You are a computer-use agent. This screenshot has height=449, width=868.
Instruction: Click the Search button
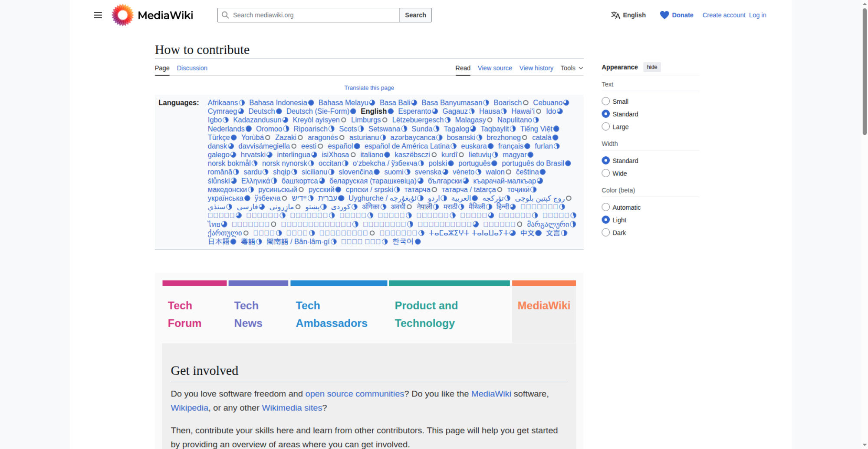(x=415, y=15)
